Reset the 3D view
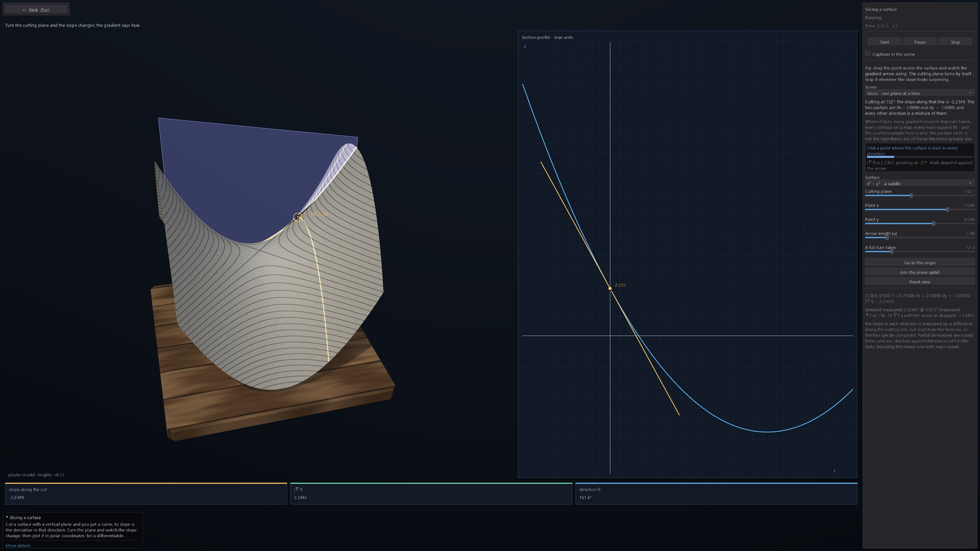This screenshot has height=551, width=980. pyautogui.click(x=920, y=282)
